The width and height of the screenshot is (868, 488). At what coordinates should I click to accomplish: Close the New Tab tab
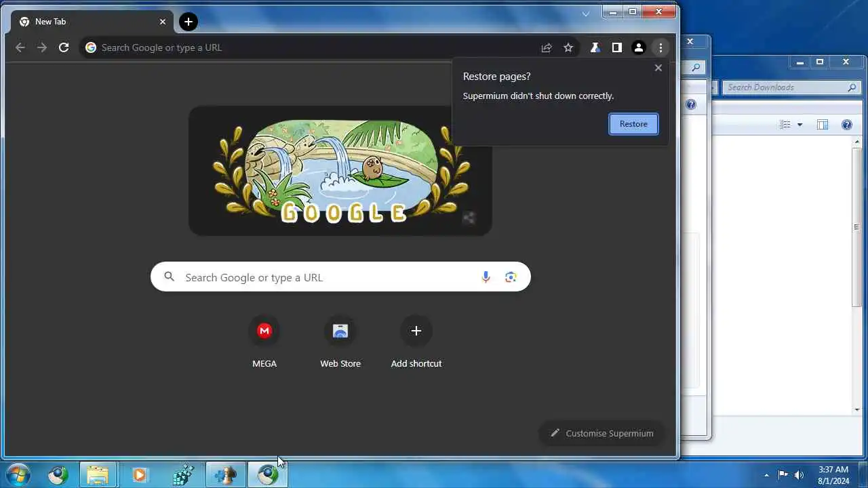click(x=163, y=22)
